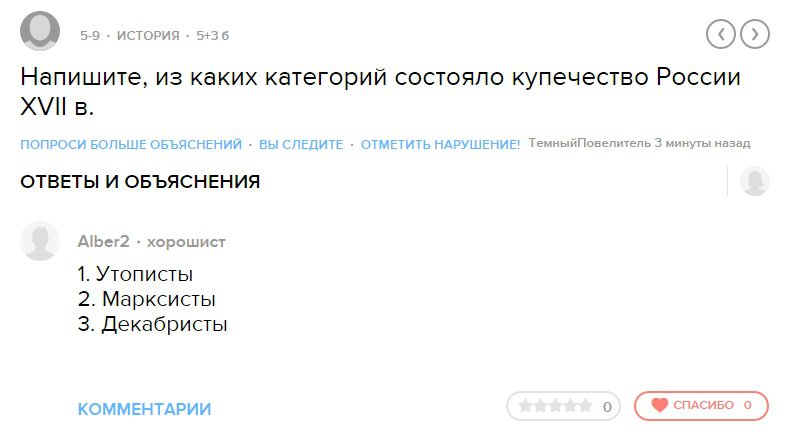Viewport: 798px width, 433px height.
Task: Toggle the Вы следите follow link
Action: [301, 145]
